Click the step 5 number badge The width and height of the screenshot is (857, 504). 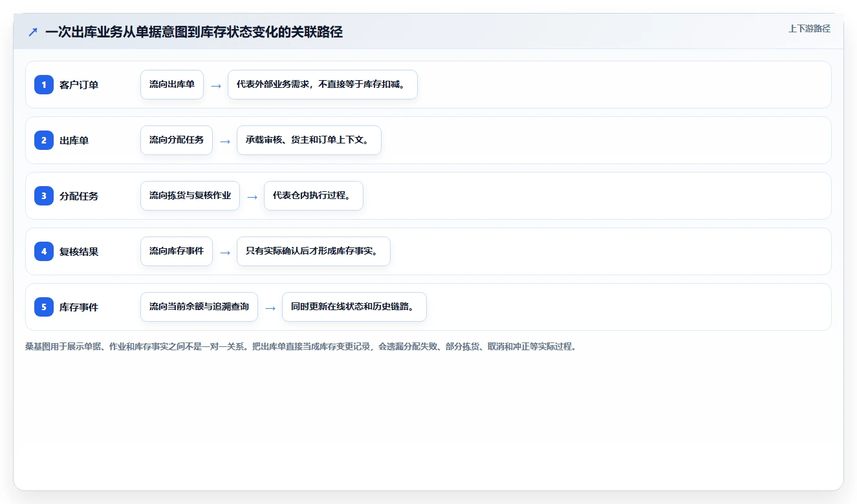[44, 307]
